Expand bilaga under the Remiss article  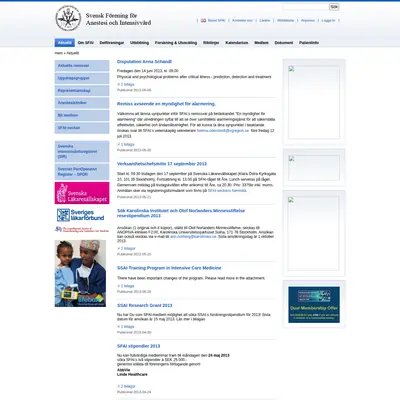[126, 144]
